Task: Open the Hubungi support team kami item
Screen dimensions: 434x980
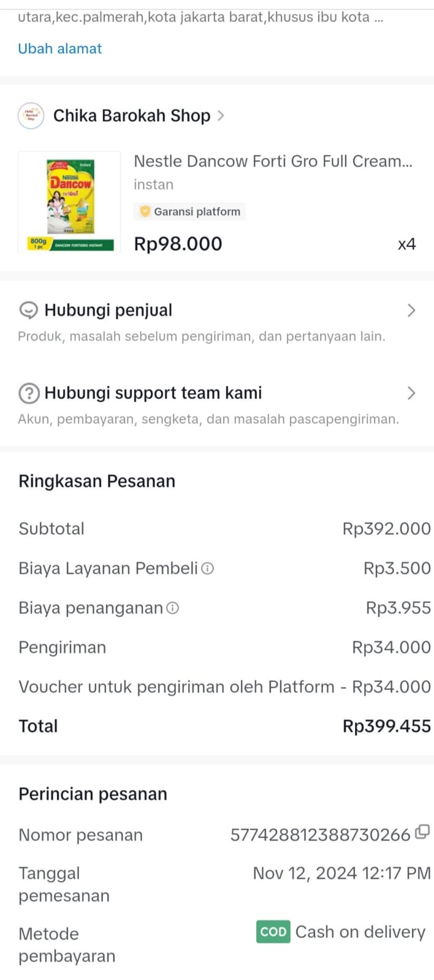Action: click(x=153, y=393)
